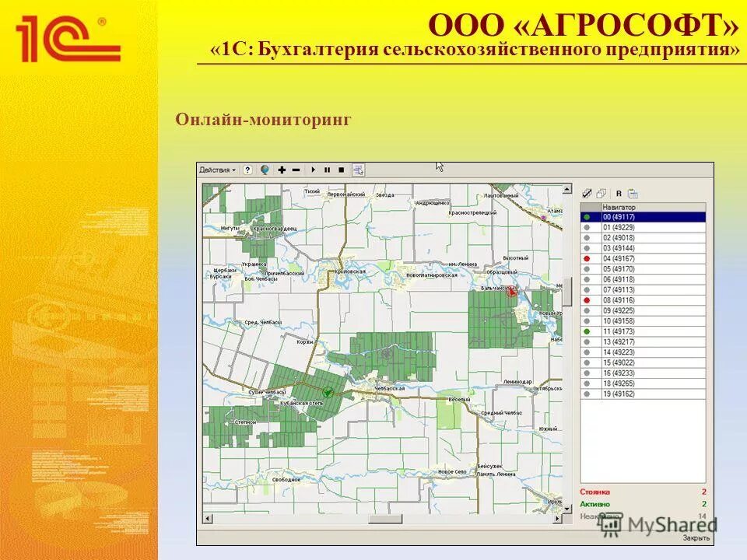Stop tracking with the stop icon
The height and width of the screenshot is (560, 747).
[x=342, y=170]
